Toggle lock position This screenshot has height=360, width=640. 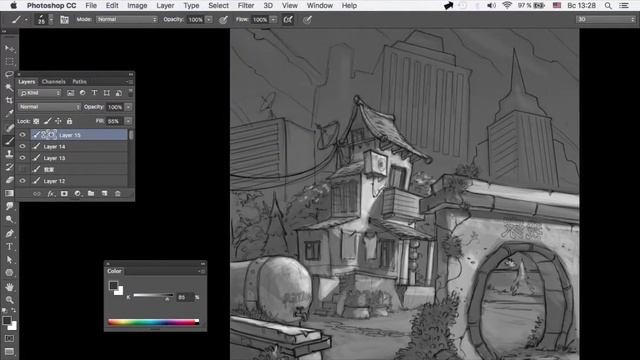(x=58, y=121)
